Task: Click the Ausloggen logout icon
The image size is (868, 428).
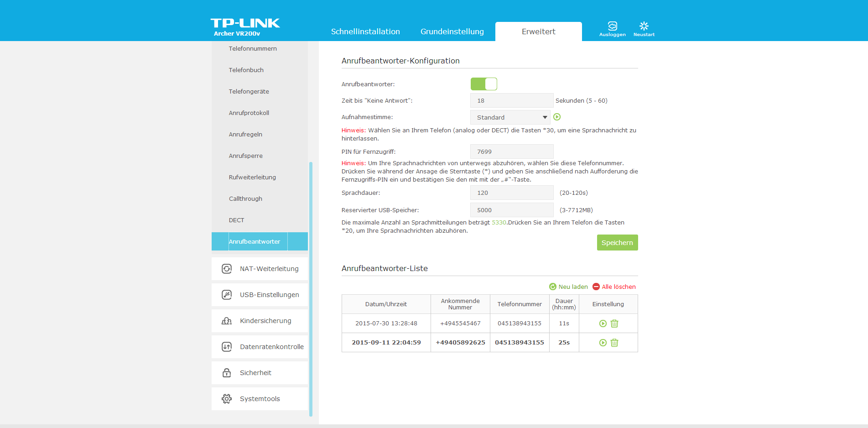Action: [612, 26]
